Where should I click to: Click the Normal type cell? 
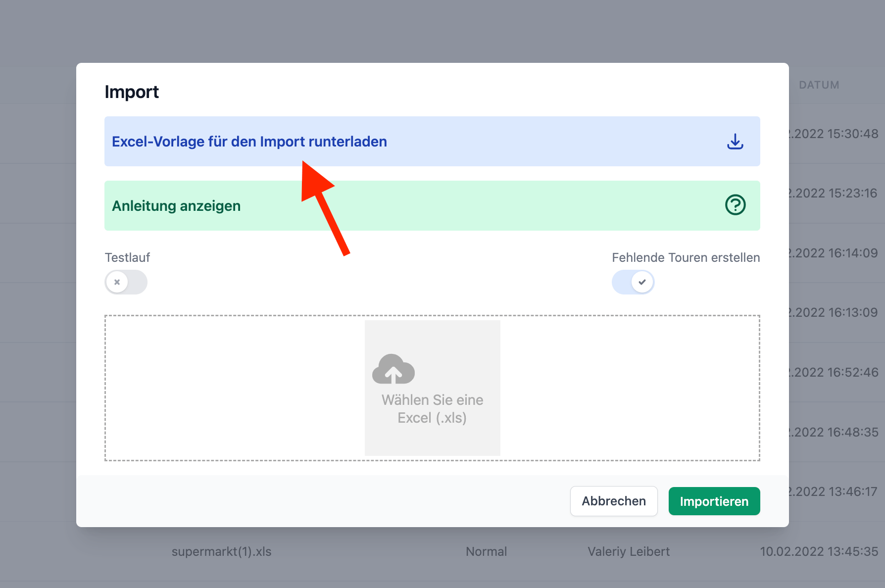486,551
